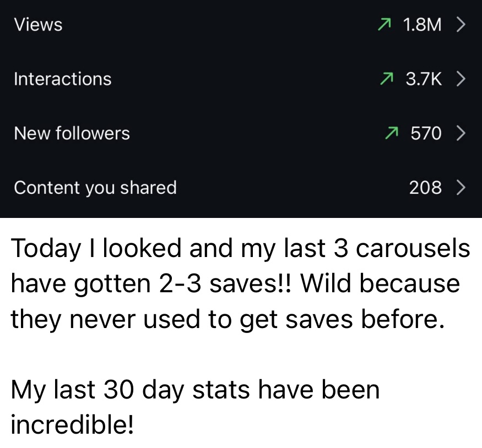The height and width of the screenshot is (448, 482).
Task: Expand the Views row chevron
Action: (x=461, y=24)
